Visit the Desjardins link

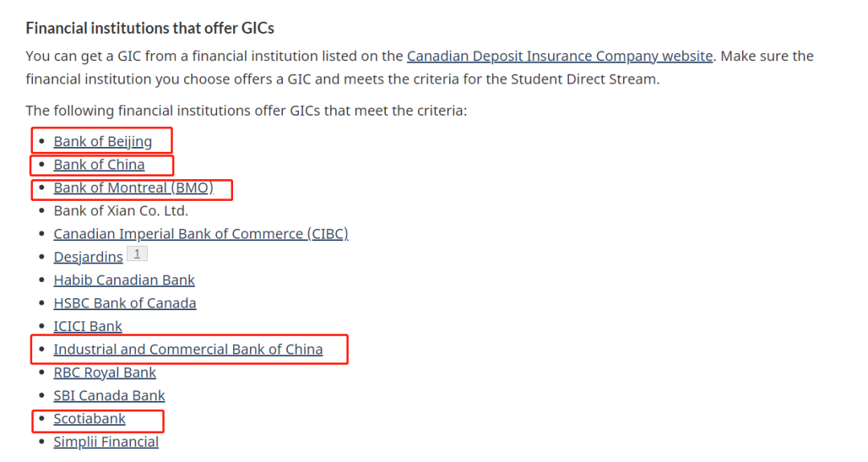pos(88,257)
